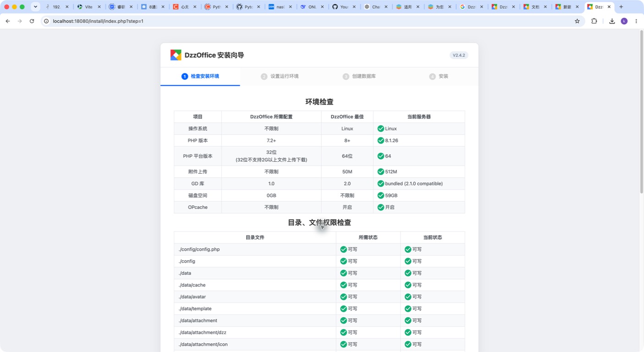Switch to the 新建 browser tab

coord(567,7)
